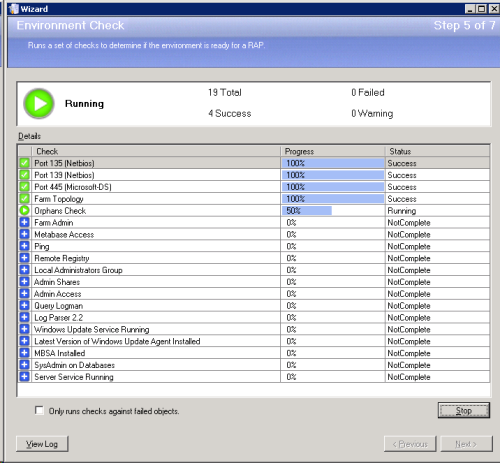
Task: Click the Progress column header
Action: [333, 151]
